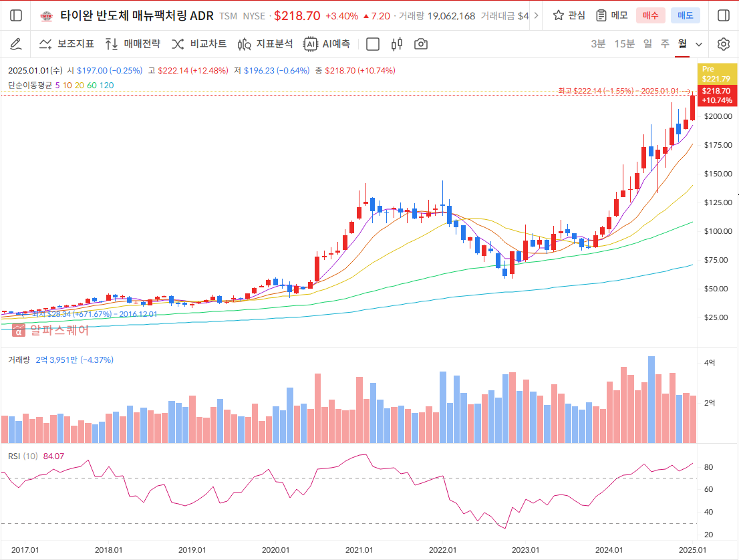Open chart settings gear icon
The height and width of the screenshot is (560, 739).
pos(724,44)
